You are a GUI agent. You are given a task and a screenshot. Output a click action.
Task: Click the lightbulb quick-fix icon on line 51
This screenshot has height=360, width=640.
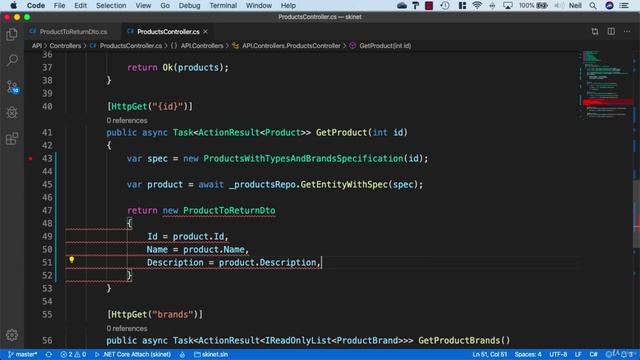click(x=71, y=260)
